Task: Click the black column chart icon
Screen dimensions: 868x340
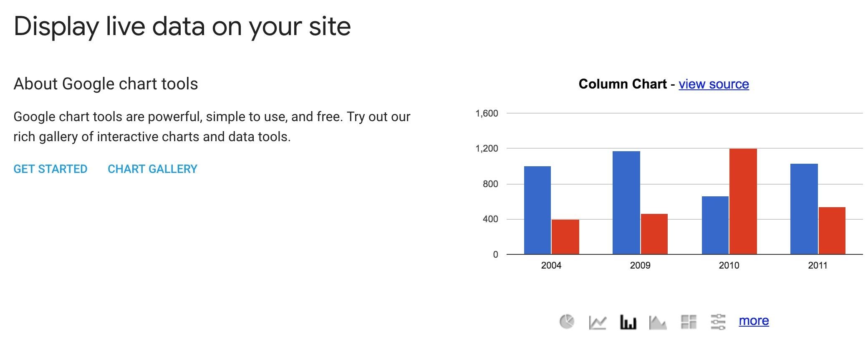Action: click(628, 322)
